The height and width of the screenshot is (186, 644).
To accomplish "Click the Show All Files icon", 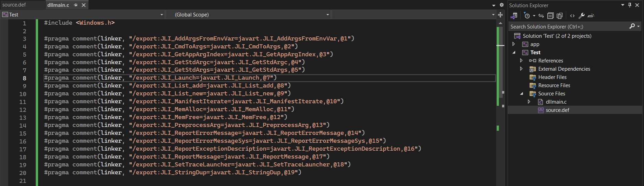I will coord(560,16).
